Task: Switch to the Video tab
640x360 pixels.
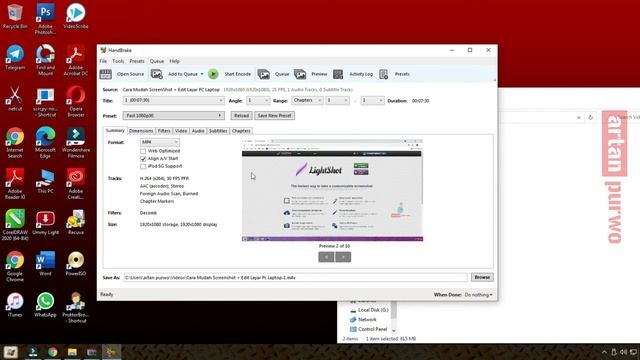Action: click(x=181, y=131)
